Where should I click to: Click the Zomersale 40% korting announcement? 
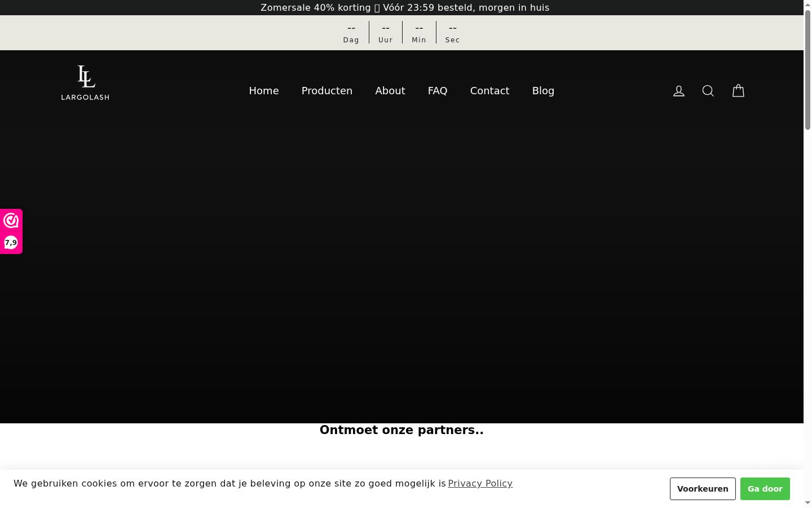[x=405, y=7]
